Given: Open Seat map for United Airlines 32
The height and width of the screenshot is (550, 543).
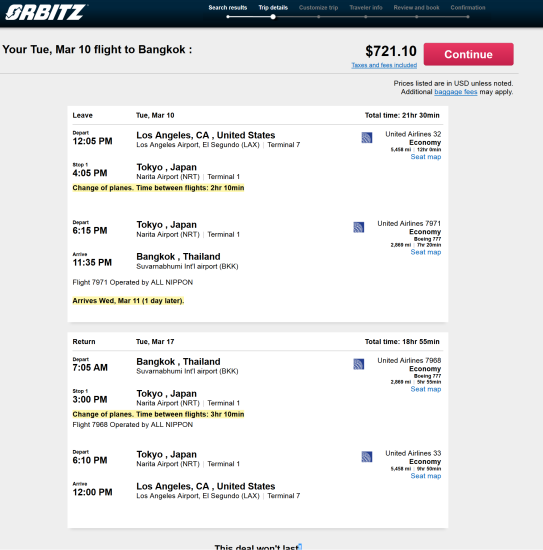Looking at the screenshot, I should [x=425, y=157].
